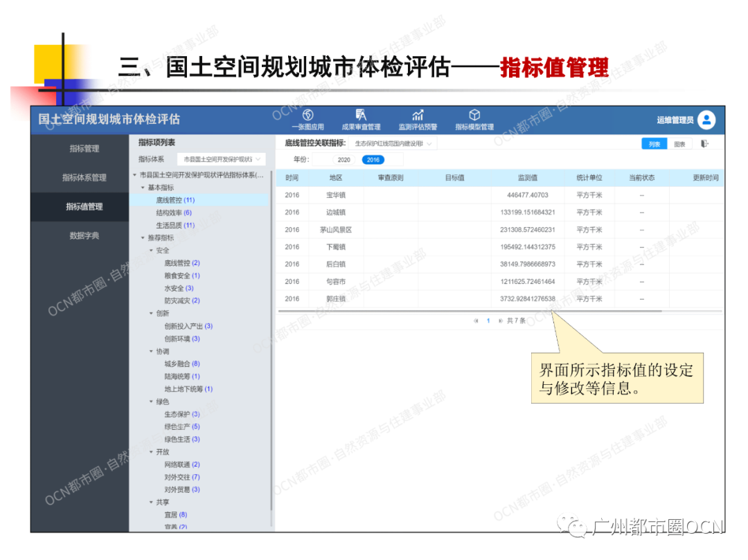748x560 pixels.
Task: Select 陆海统筹 (1) tree item
Action: pos(181,377)
